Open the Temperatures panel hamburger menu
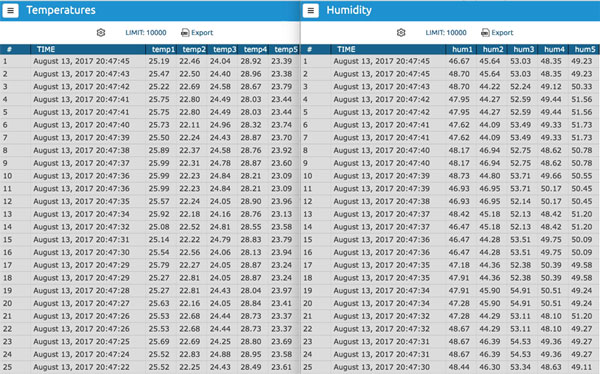Image resolution: width=600 pixels, height=374 pixels. (x=10, y=11)
